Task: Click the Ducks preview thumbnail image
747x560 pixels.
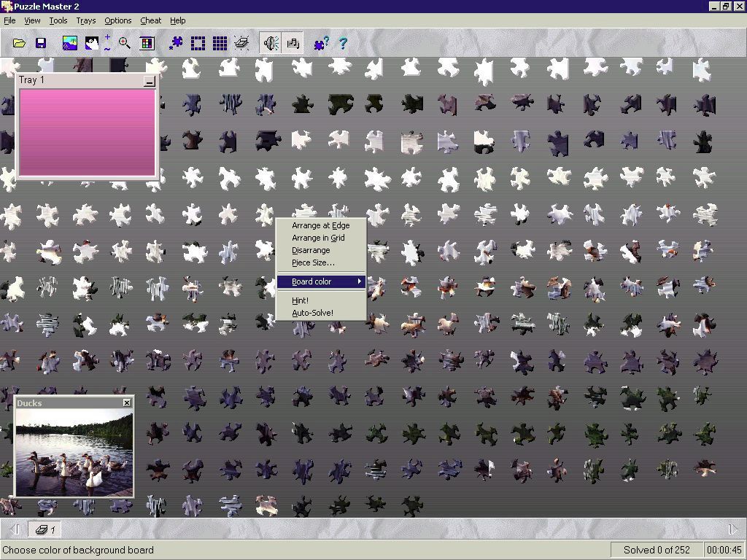Action: (x=74, y=452)
